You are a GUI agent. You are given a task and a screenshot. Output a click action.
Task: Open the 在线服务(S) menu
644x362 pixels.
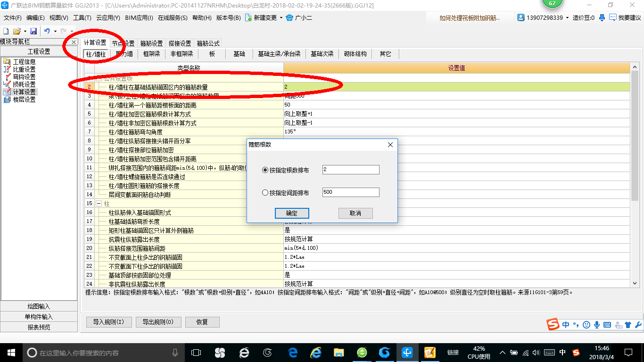tap(173, 18)
